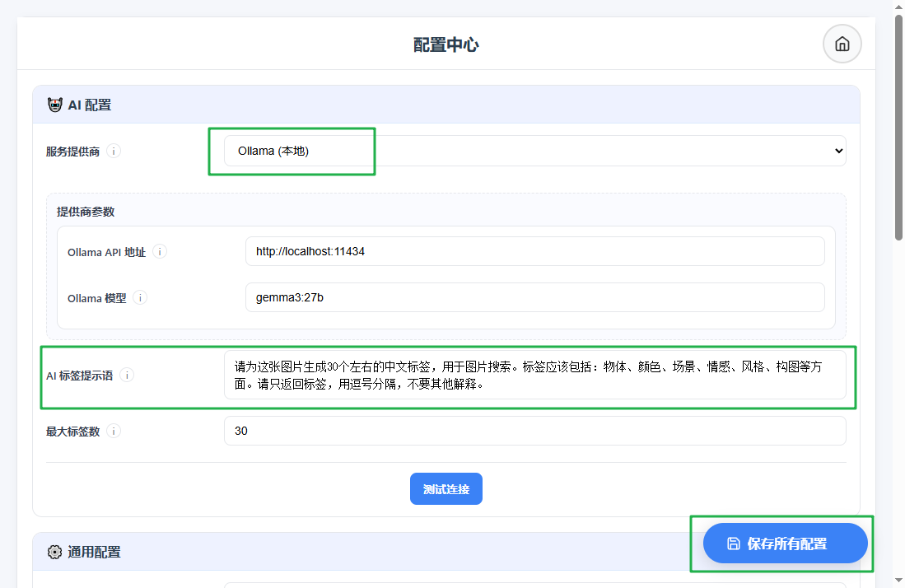The image size is (905, 588).
Task: Click info icon beside Ollama 模型
Action: pos(141,298)
